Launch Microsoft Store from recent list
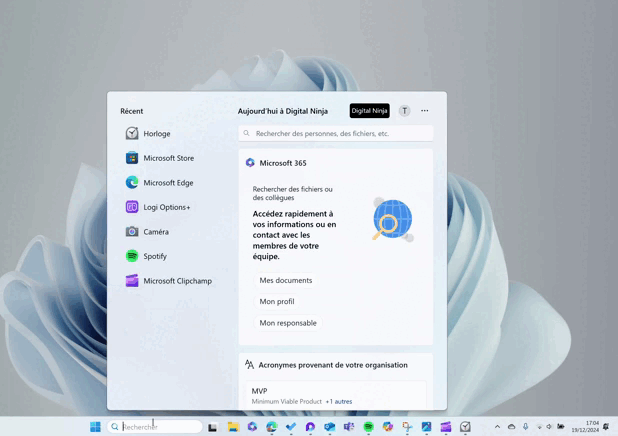Screen dimensions: 618x436 click(168, 158)
